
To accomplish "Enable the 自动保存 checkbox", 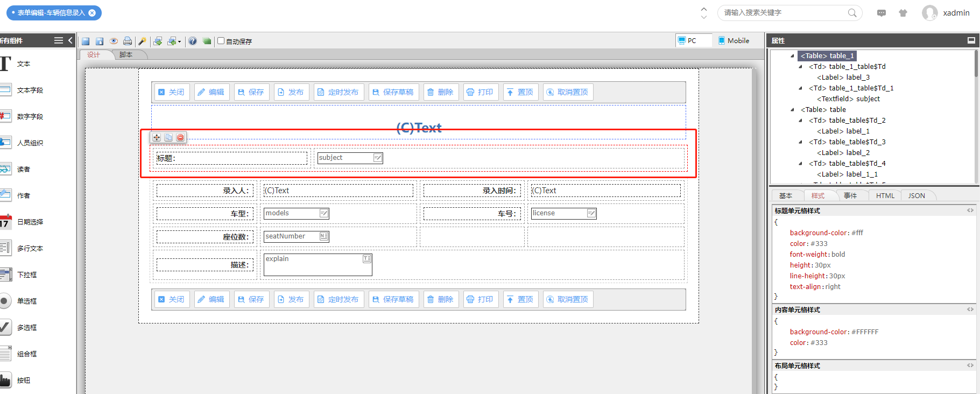I will tap(221, 41).
